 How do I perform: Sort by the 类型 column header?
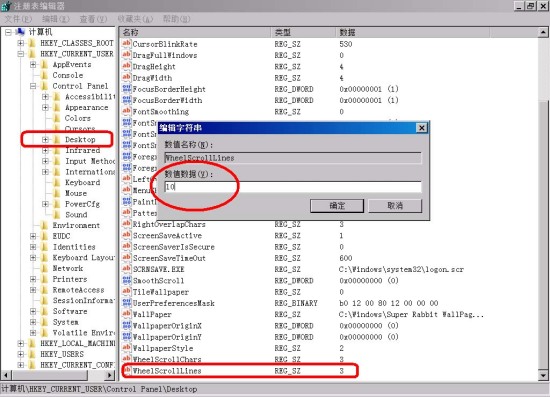pyautogui.click(x=303, y=32)
